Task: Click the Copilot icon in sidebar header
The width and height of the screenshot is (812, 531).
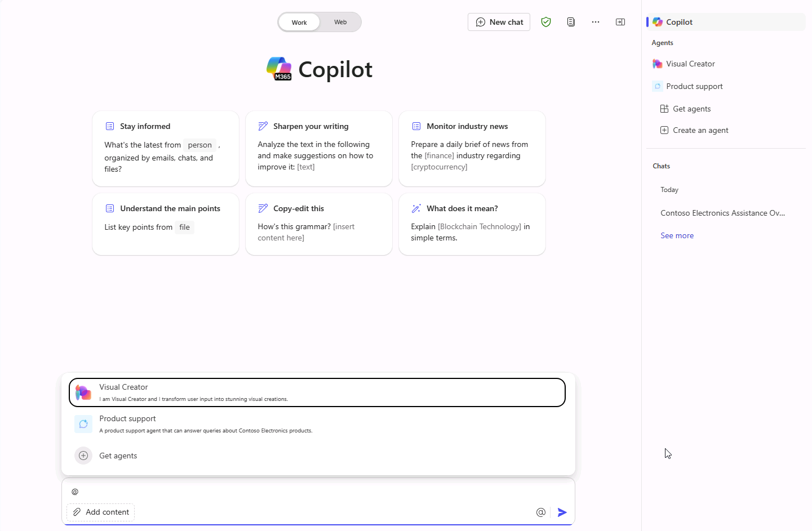Action: click(658, 22)
